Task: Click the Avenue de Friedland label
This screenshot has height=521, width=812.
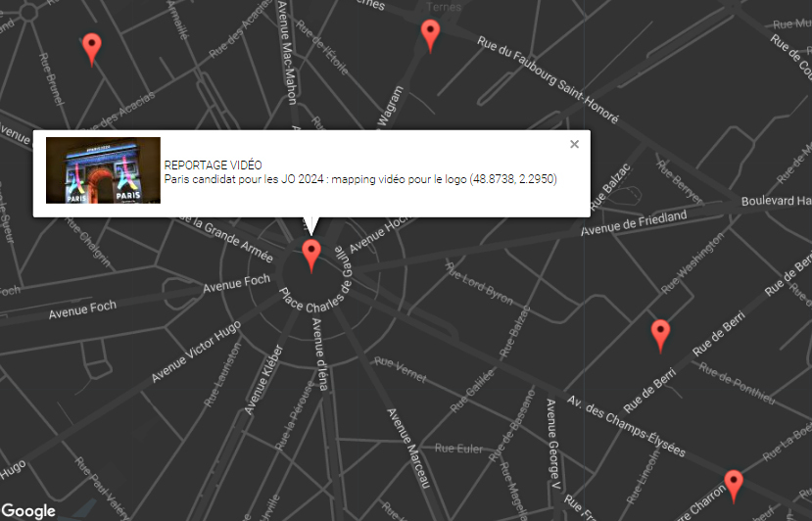Action: [x=634, y=223]
